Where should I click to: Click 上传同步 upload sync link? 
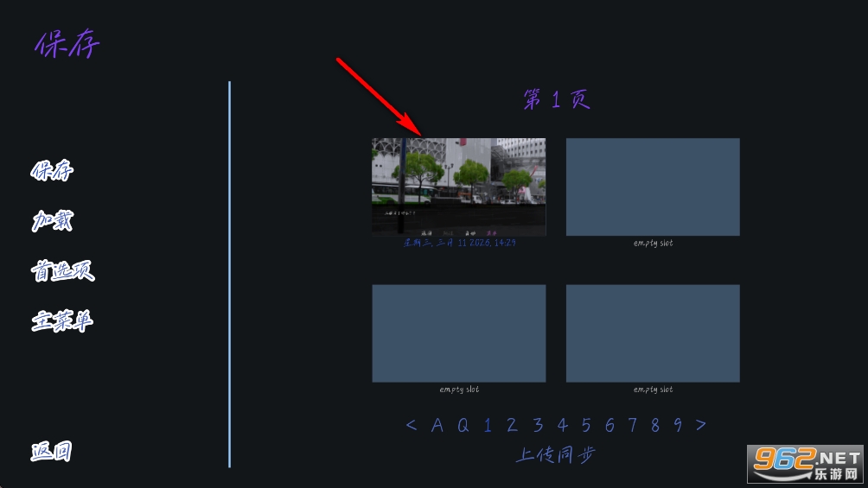pos(556,454)
